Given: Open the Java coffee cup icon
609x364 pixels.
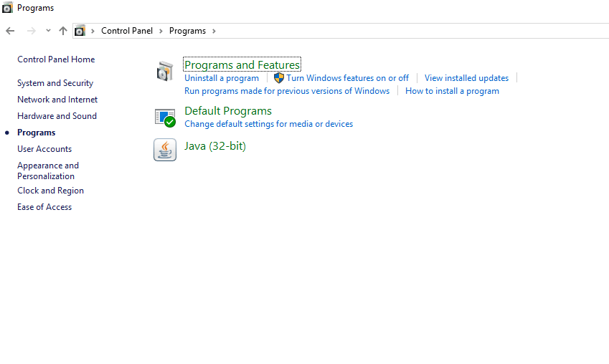Looking at the screenshot, I should click(x=165, y=150).
